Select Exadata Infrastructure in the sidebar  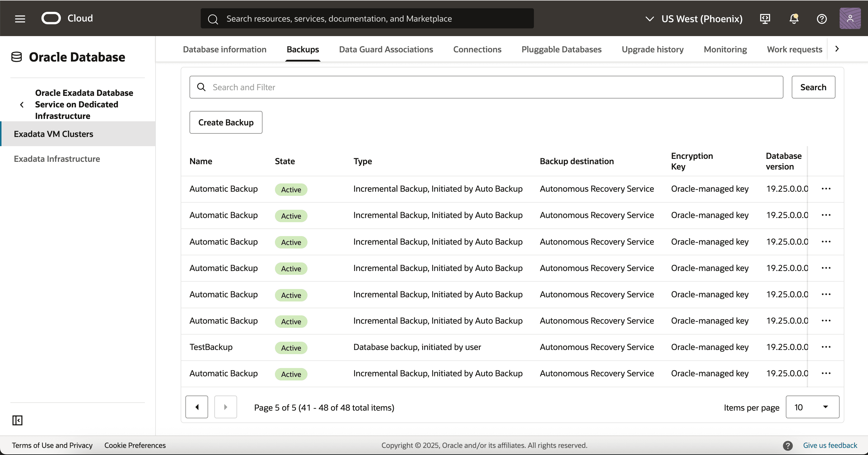click(x=57, y=159)
